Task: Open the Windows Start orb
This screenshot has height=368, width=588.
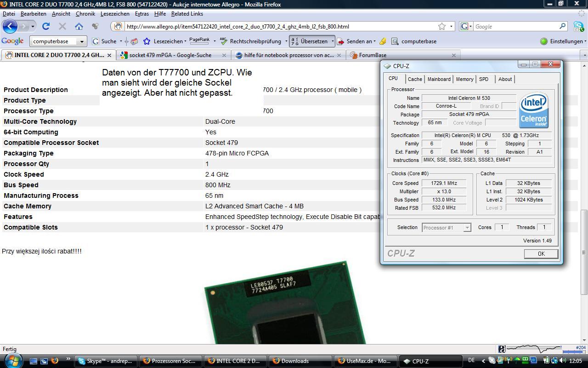Action: (x=12, y=360)
